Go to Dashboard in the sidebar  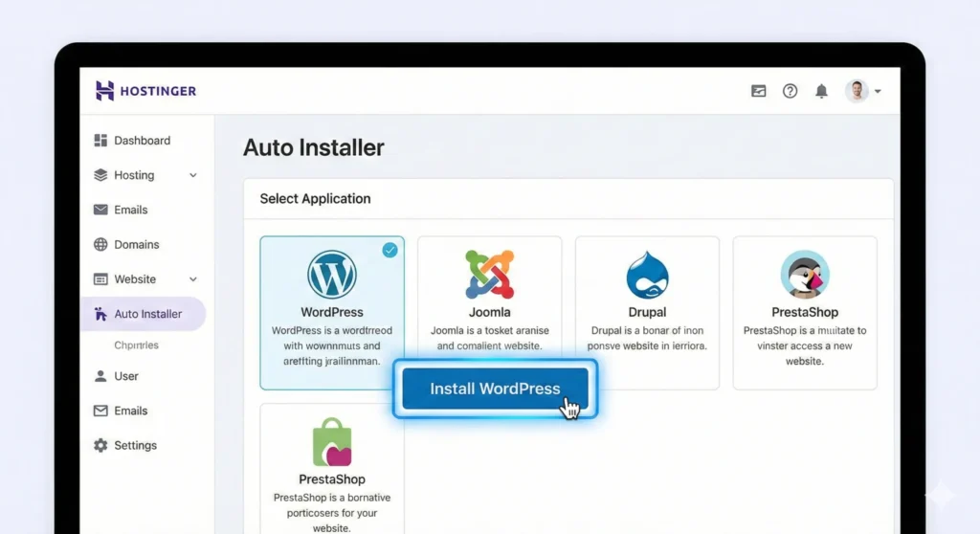click(142, 141)
